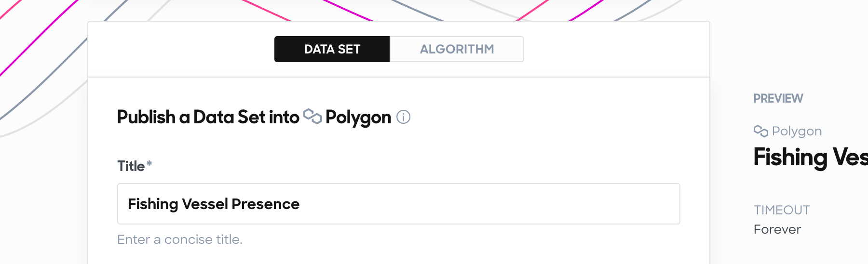Click the required asterisk beside Title
Image resolution: width=868 pixels, height=264 pixels.
tap(149, 164)
